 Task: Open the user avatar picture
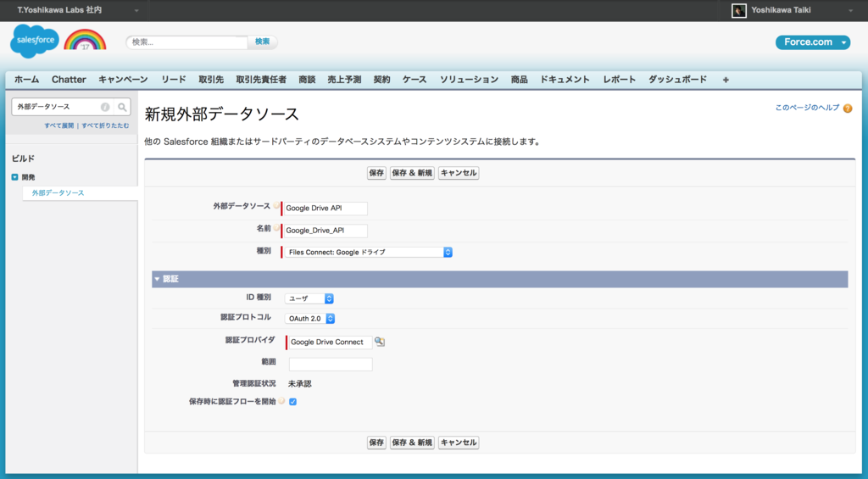click(x=738, y=10)
